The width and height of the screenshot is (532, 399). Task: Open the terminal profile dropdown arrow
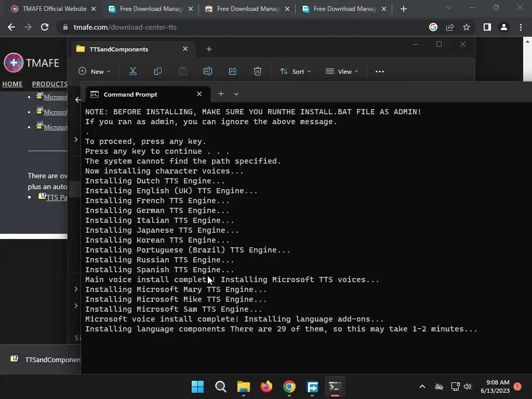click(236, 94)
